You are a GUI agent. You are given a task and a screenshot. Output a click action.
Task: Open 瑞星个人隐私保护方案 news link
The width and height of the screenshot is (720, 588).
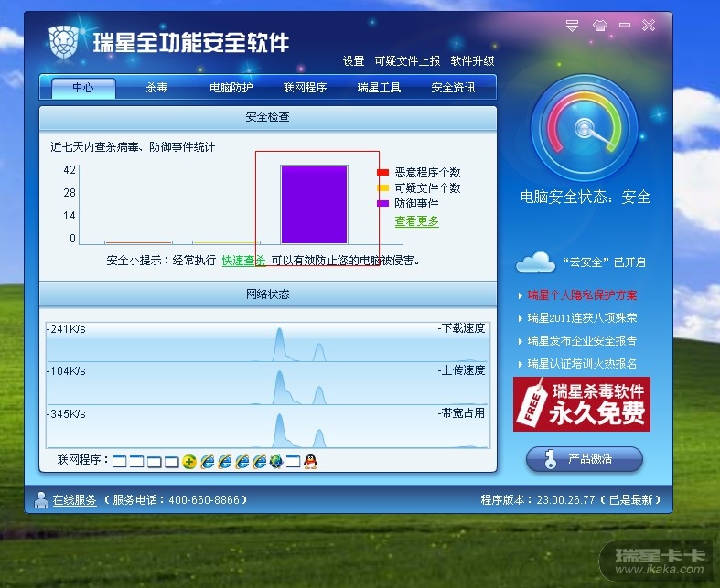click(582, 295)
